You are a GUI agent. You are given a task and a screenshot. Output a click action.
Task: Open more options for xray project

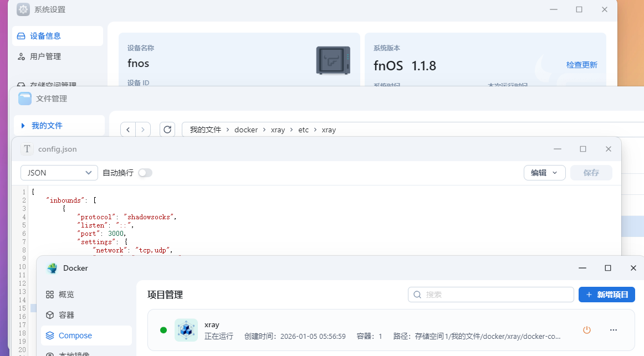pos(613,330)
